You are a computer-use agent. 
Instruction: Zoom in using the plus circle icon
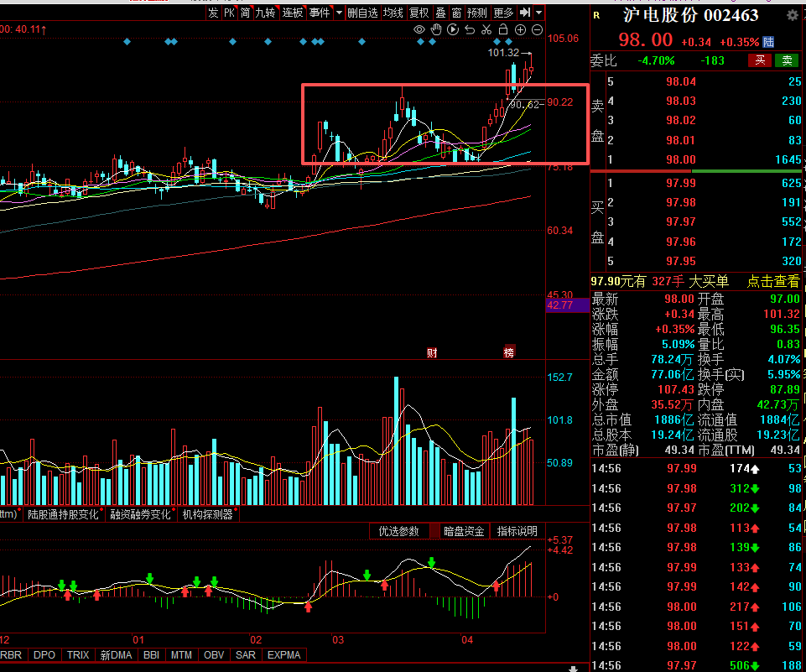pos(520,30)
